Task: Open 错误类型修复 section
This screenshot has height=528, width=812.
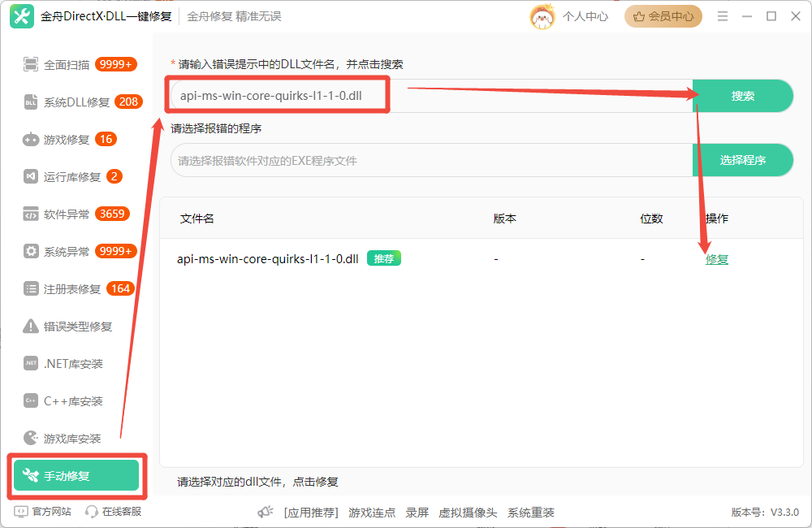Action: click(78, 326)
